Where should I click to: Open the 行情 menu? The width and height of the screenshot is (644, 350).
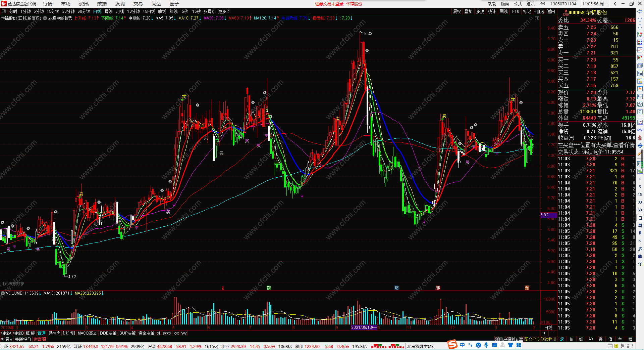tap(48, 4)
